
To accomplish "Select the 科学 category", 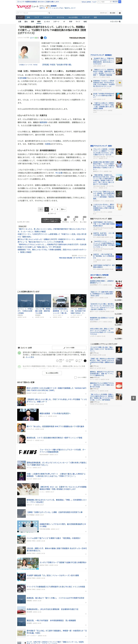I will click(x=71, y=21).
